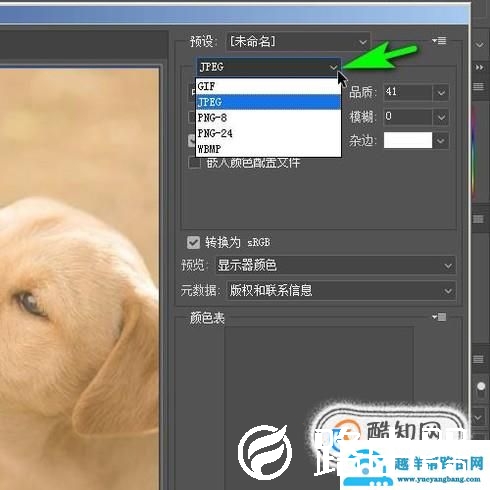490x490 pixels.
Task: Click the right-edge panel menu icon below the double arrows
Action: coord(478,87)
